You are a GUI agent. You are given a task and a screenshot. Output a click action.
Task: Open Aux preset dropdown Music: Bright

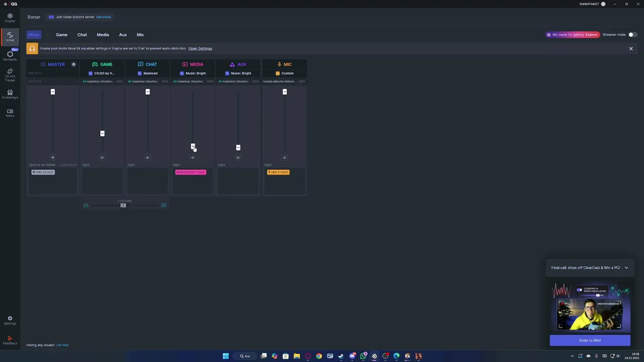[238, 73]
